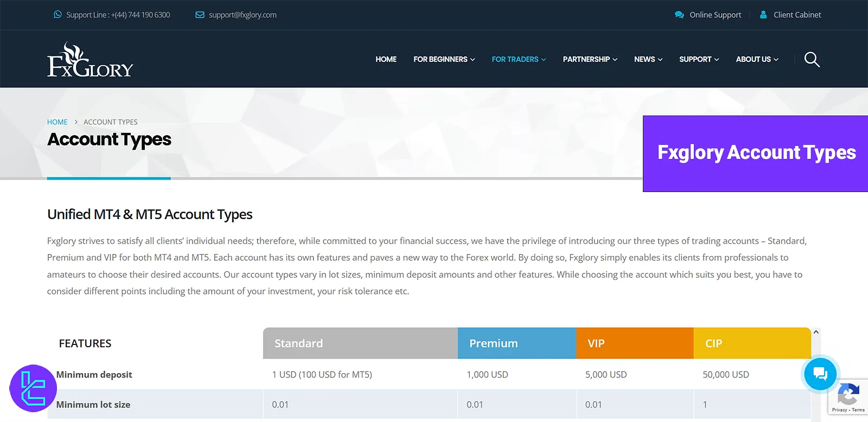The height and width of the screenshot is (422, 868).
Task: Click the 1,000 USD Premium deposit cell
Action: pos(487,374)
